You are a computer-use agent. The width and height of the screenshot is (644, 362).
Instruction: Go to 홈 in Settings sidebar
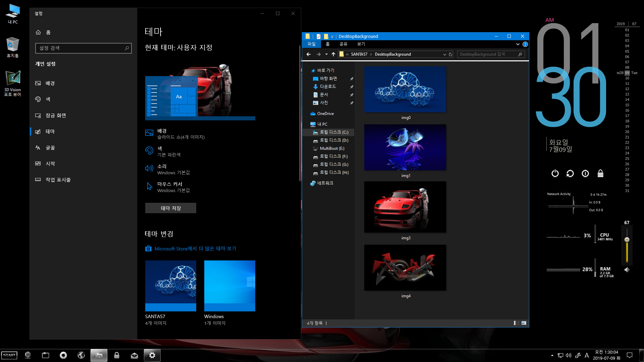83,32
